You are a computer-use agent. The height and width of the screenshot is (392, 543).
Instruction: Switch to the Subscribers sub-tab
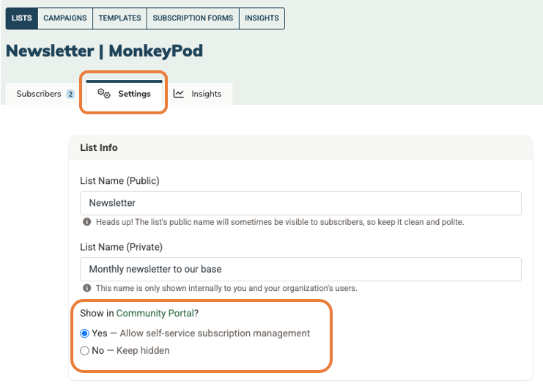point(45,94)
